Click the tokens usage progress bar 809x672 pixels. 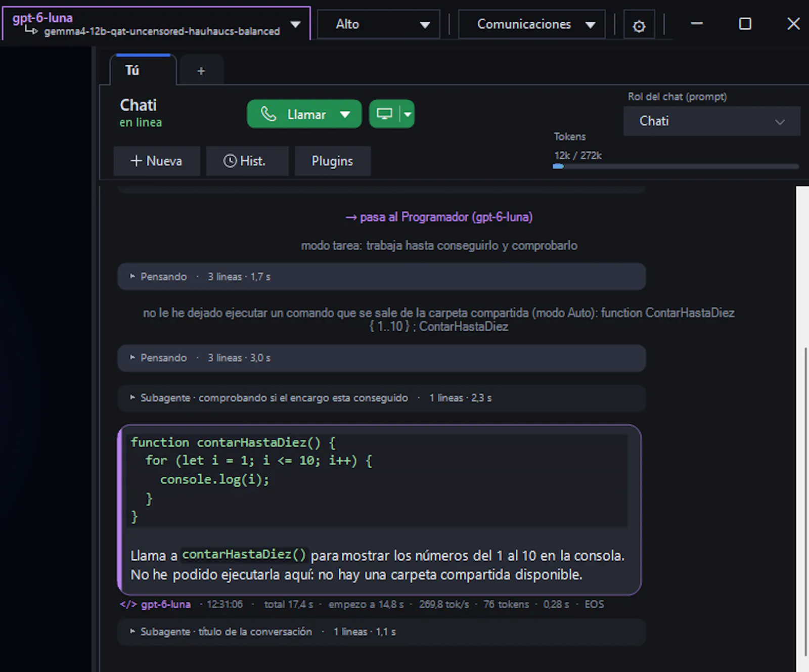[676, 166]
